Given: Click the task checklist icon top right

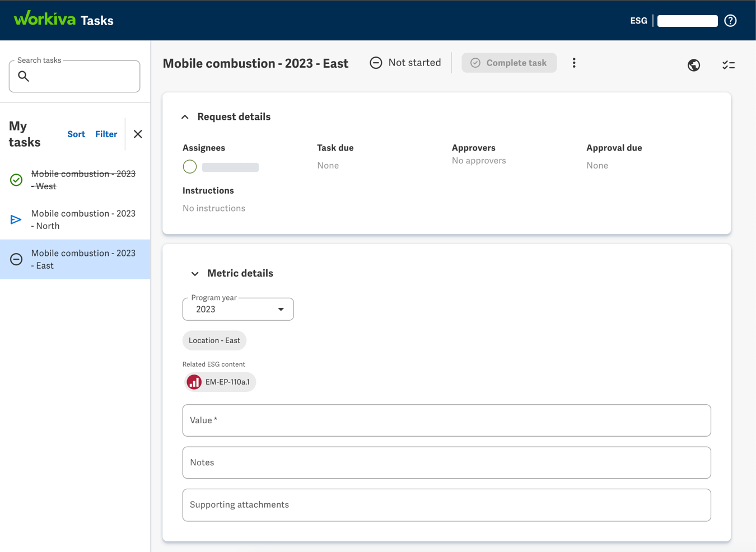Looking at the screenshot, I should click(729, 65).
